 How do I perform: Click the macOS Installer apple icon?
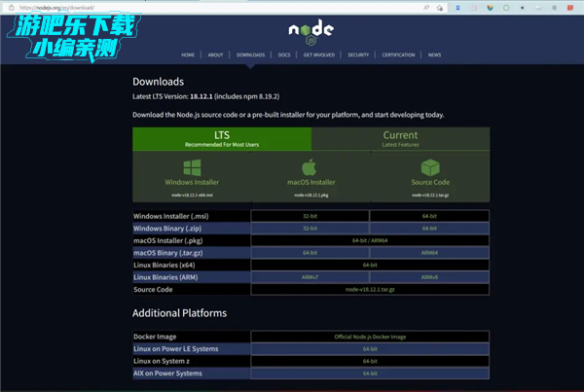tap(310, 167)
